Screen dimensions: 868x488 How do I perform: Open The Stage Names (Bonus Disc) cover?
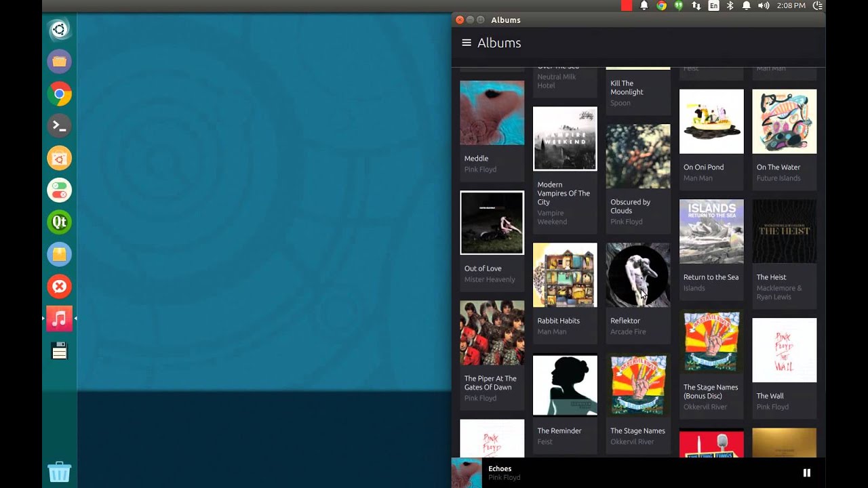click(711, 342)
